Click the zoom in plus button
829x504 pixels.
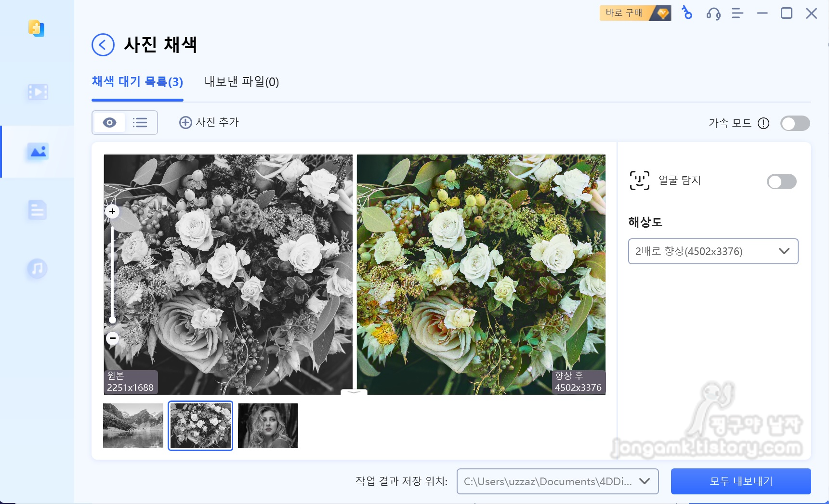(112, 211)
